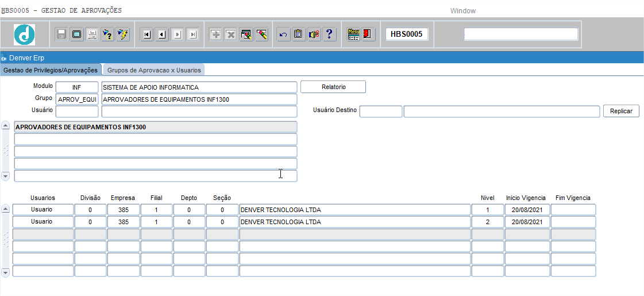Click Nivel value 2 cell

tap(488, 222)
